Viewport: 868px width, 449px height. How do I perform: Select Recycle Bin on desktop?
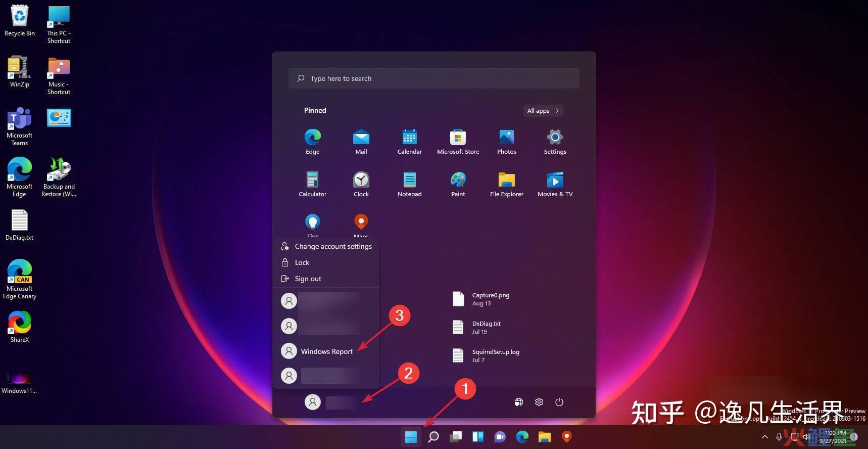(20, 21)
